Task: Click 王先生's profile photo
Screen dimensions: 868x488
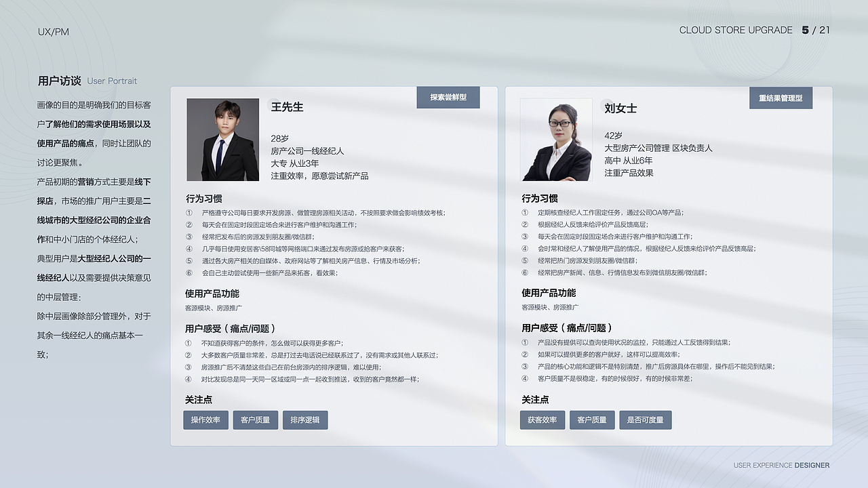Action: [x=223, y=140]
